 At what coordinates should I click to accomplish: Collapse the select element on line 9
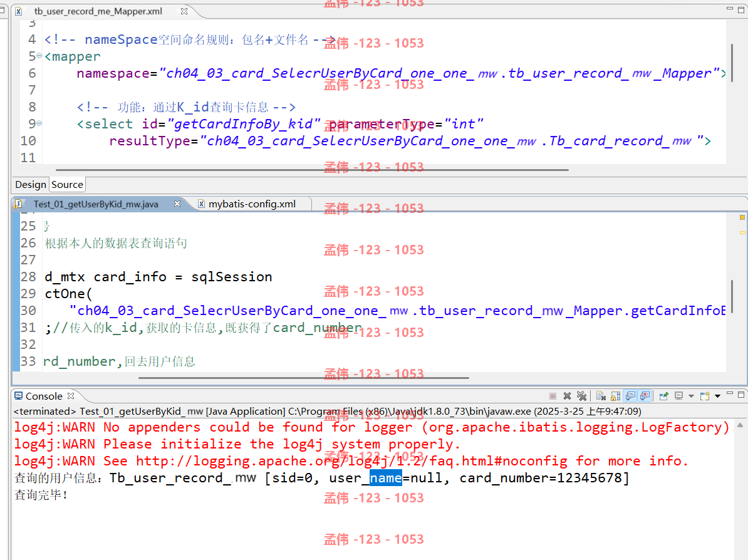39,123
